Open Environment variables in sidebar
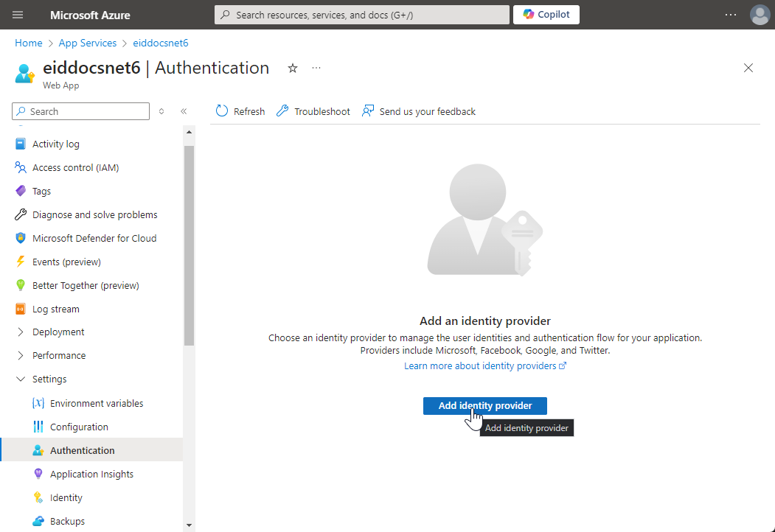The image size is (775, 532). (x=96, y=404)
